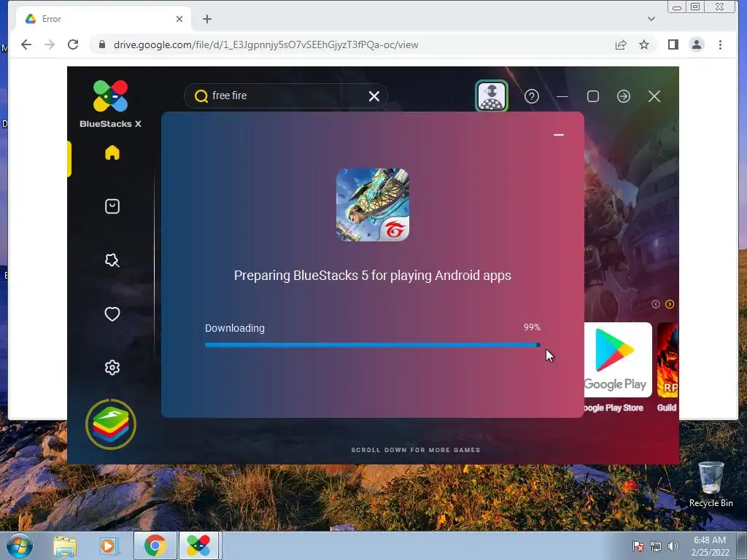Viewport: 747px width, 560px height.
Task: Click the 99% progress value
Action: (x=532, y=327)
